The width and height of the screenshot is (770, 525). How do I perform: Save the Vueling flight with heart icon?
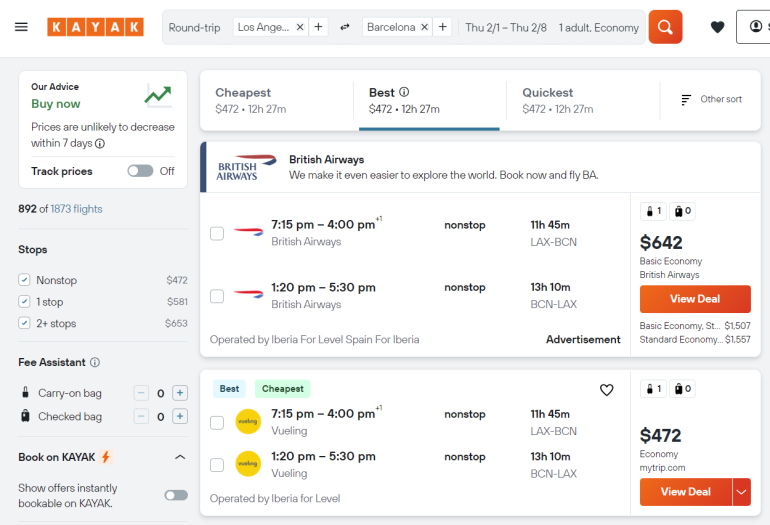point(606,390)
